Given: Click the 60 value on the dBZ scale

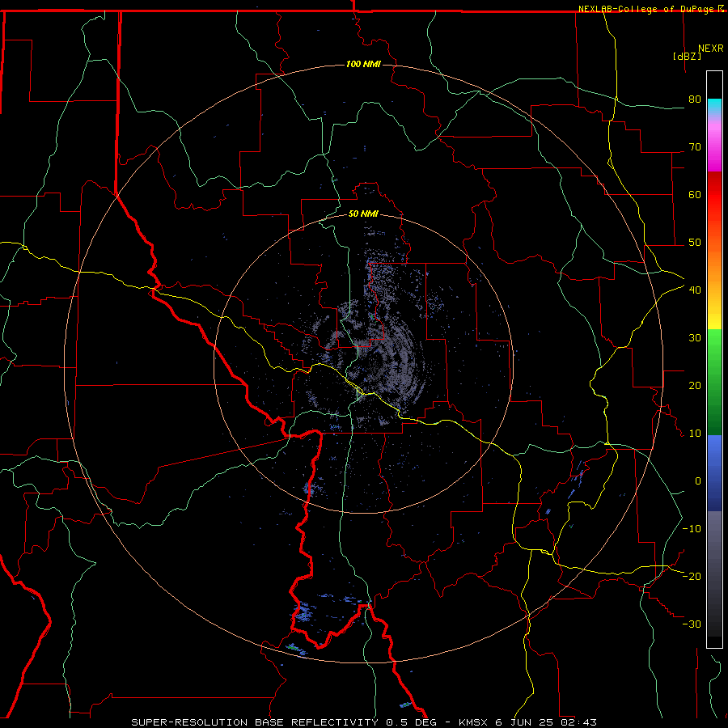Looking at the screenshot, I should [x=695, y=194].
